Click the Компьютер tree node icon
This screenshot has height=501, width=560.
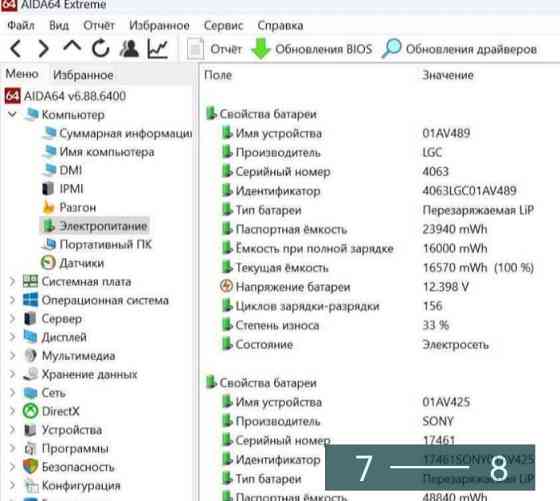coord(31,115)
